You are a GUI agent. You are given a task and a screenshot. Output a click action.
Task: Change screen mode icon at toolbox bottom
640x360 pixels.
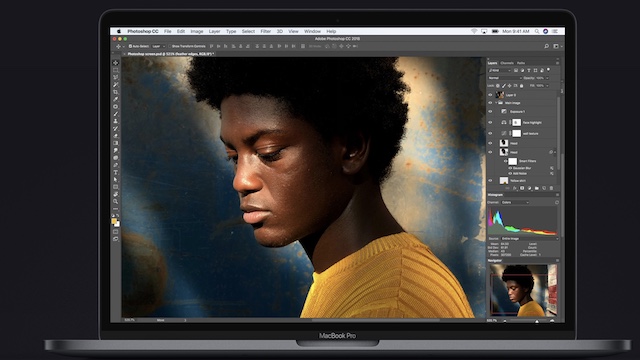(x=116, y=240)
